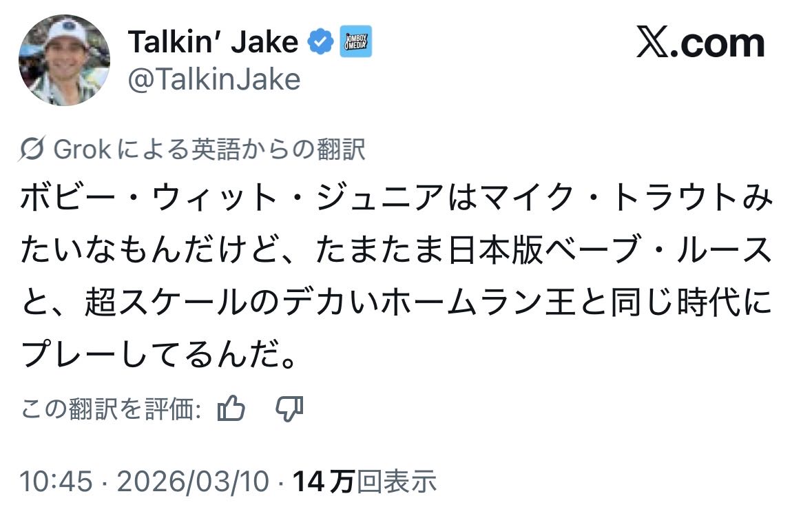Open the 14万回表示 view count

pyautogui.click(x=364, y=482)
